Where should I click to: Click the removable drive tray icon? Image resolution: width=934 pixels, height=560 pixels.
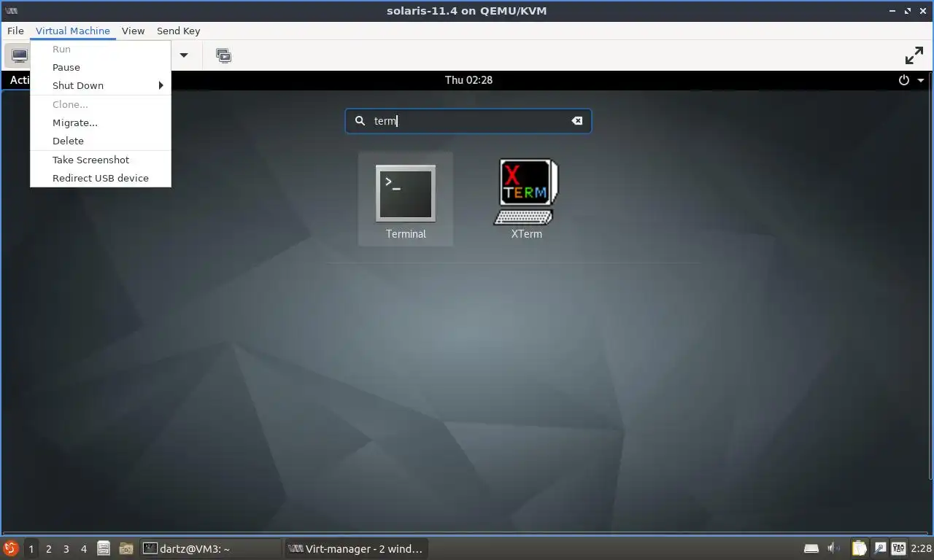point(811,548)
